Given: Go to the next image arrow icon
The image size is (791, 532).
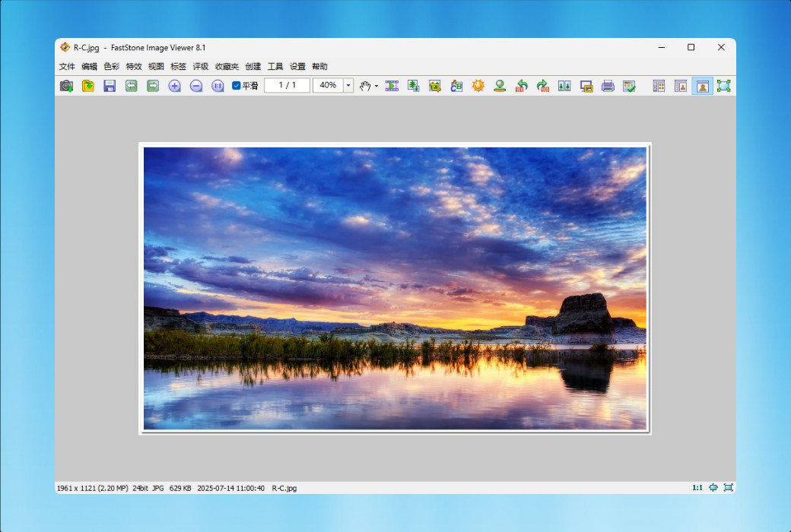Looking at the screenshot, I should pos(153,86).
